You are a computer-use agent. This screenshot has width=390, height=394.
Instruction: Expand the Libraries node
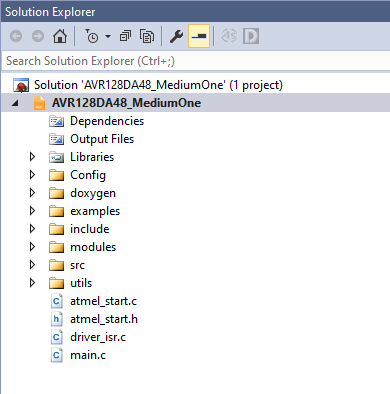click(x=32, y=157)
